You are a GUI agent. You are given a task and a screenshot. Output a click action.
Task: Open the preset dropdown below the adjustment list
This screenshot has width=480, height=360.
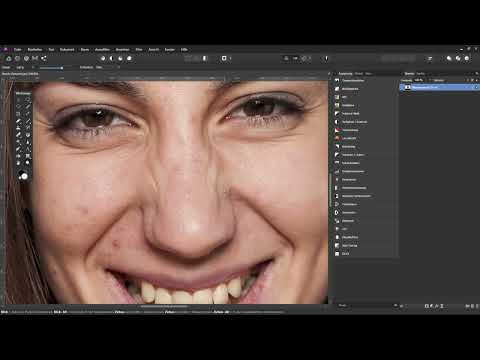pyautogui.click(x=367, y=305)
